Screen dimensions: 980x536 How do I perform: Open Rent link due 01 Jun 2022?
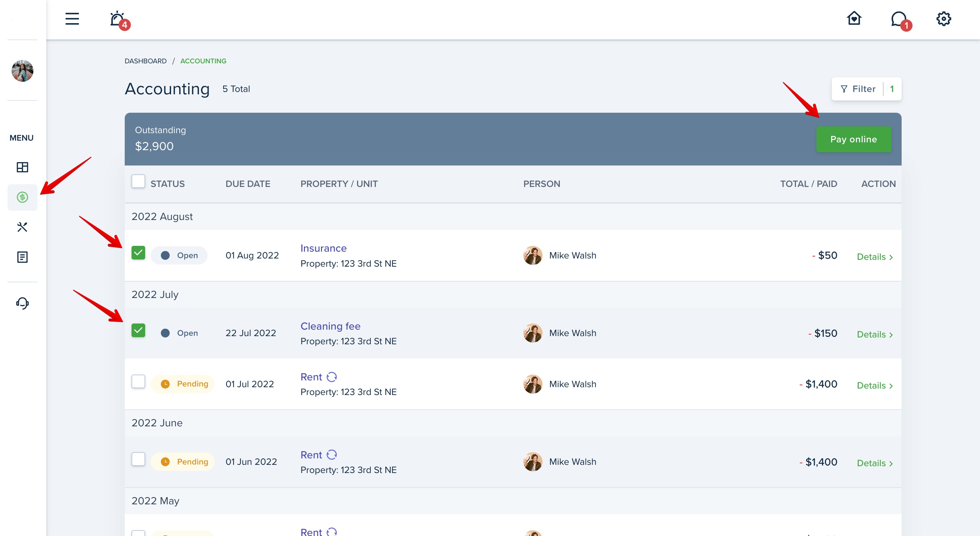pos(311,455)
